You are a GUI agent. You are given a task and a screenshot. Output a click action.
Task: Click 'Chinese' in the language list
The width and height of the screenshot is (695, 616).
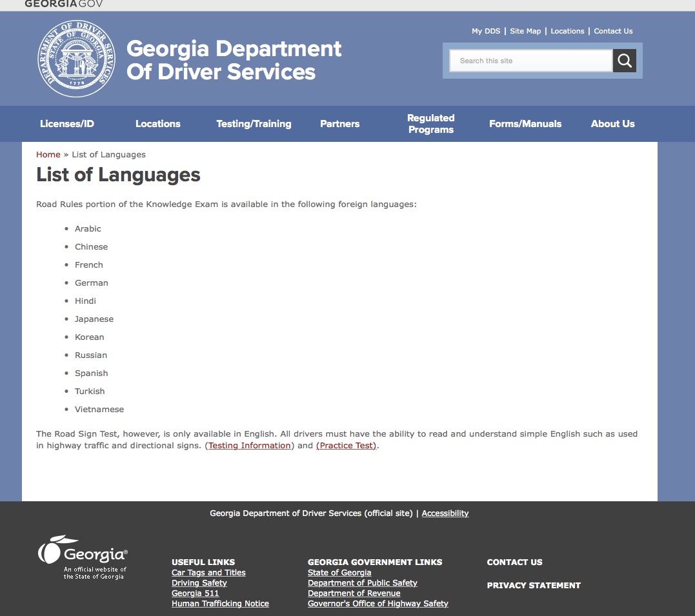[x=91, y=247]
